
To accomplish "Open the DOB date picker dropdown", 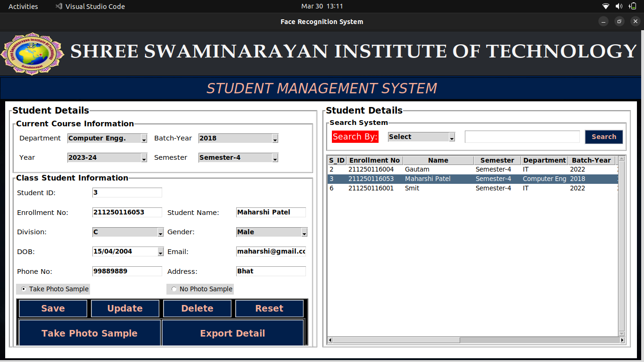I will (x=160, y=252).
